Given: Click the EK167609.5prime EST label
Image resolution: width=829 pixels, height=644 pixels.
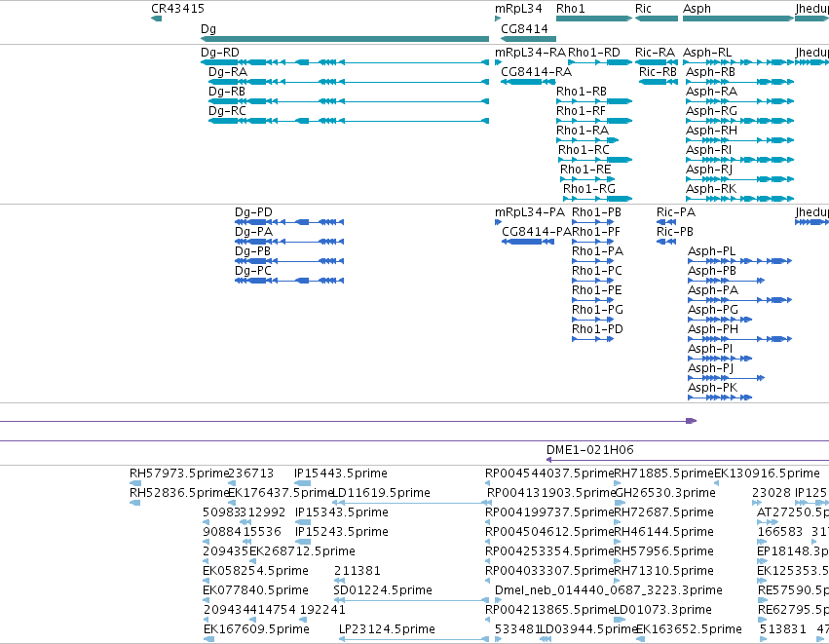Looking at the screenshot, I should (x=256, y=629).
